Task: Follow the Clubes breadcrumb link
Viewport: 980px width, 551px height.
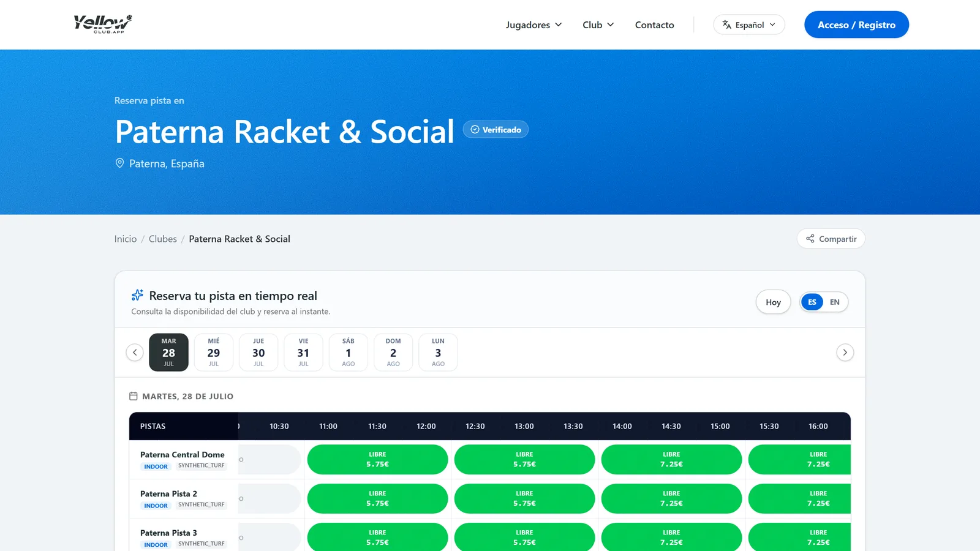Action: point(163,239)
